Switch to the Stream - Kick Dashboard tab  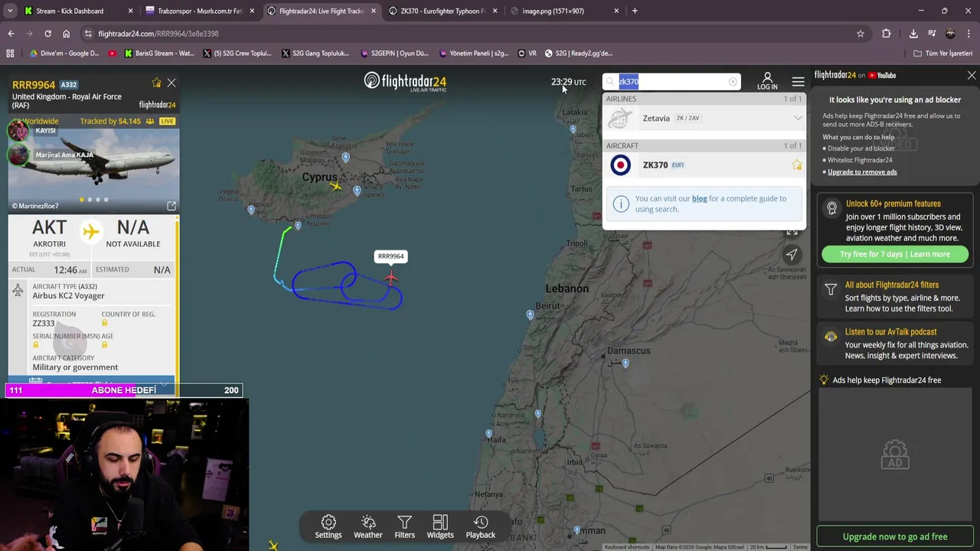78,11
